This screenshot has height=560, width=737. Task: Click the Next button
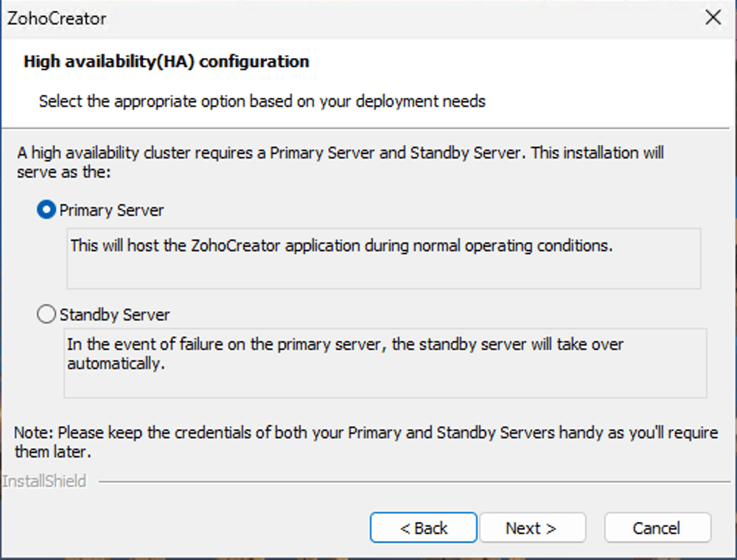(531, 528)
